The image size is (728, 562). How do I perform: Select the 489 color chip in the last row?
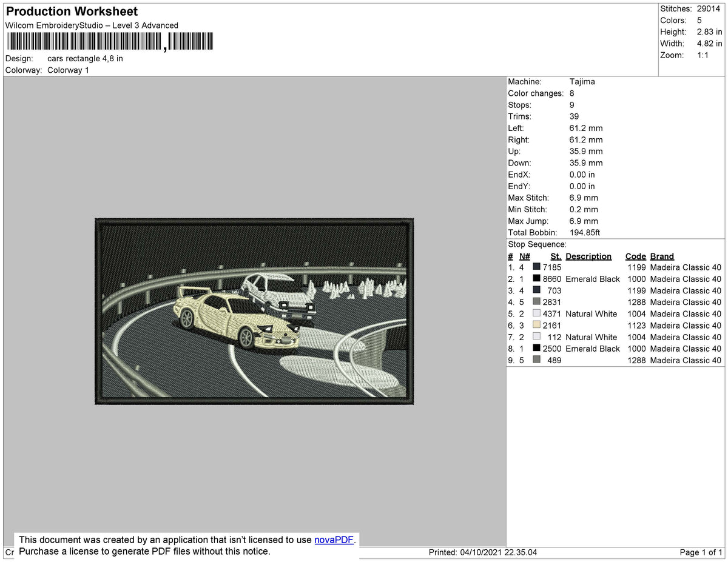point(536,360)
